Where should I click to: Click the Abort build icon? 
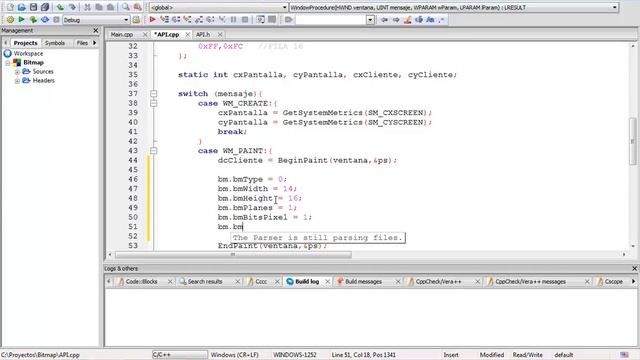(56, 19)
